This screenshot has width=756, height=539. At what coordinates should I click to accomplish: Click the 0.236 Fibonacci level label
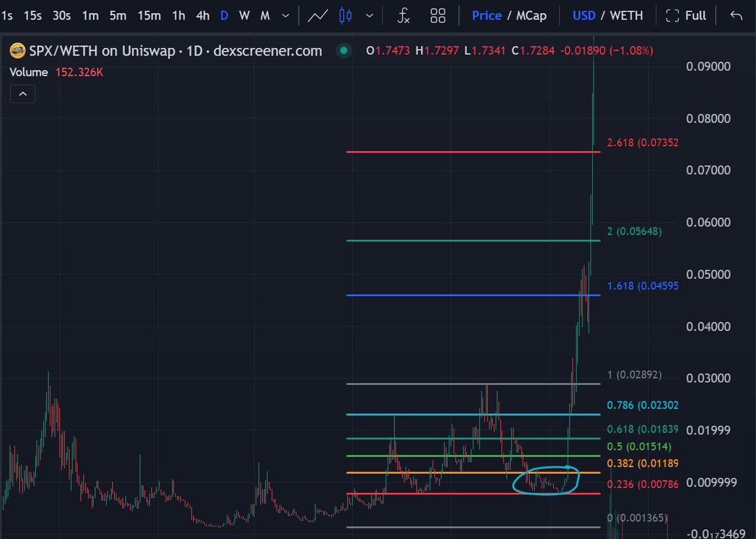(x=643, y=484)
